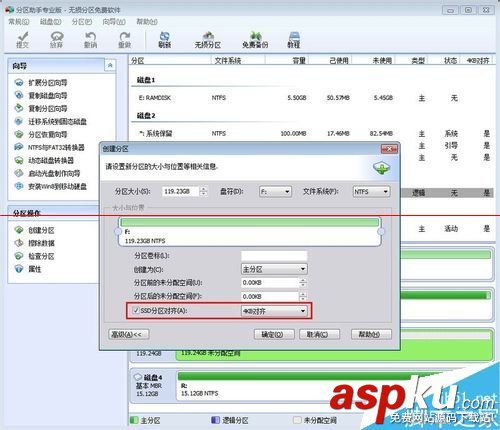Collapse the 向导 panel with its chevron
Viewport: 500px width, 430px height.
coord(110,65)
